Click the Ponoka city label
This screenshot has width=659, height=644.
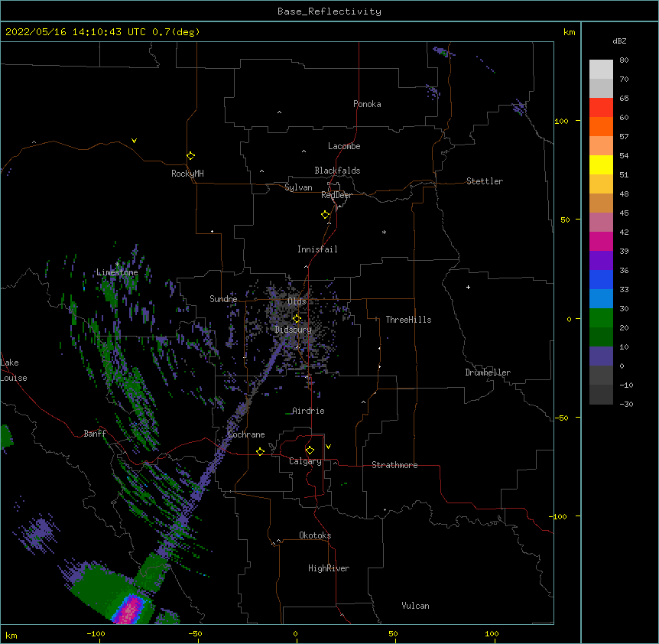pyautogui.click(x=367, y=104)
